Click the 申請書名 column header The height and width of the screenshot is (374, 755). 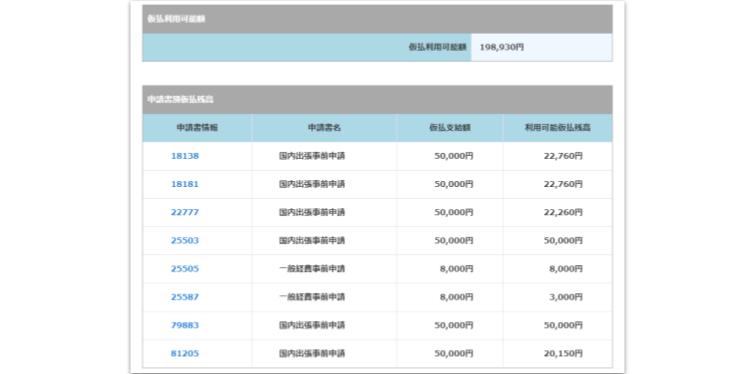pyautogui.click(x=324, y=128)
